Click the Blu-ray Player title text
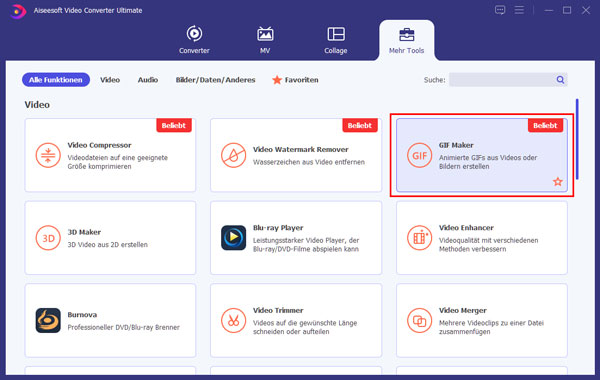This screenshot has width=600, height=380. (x=278, y=228)
